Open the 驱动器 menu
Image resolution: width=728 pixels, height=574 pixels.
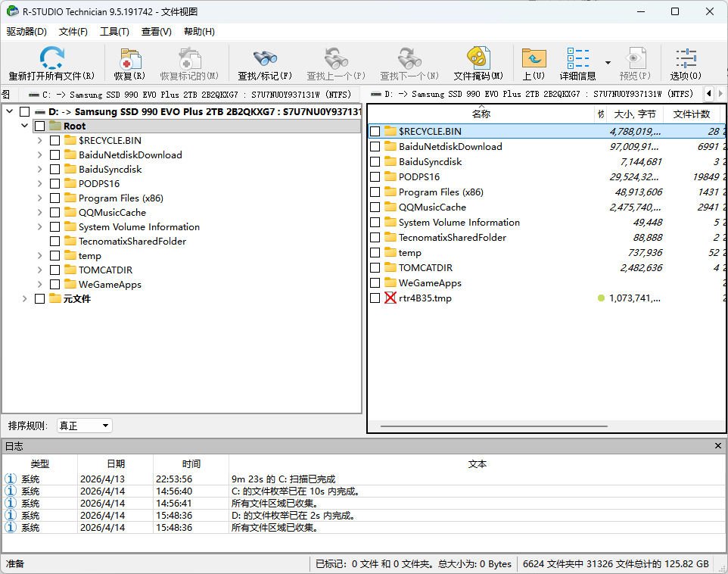(x=26, y=30)
